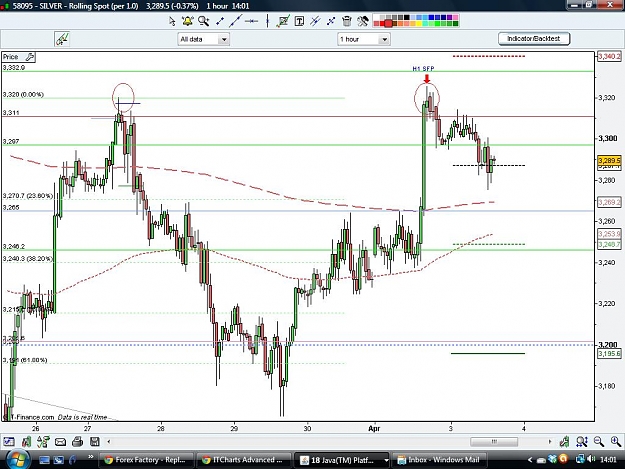625x469 pixels.
Task: Click the Indicator/Backtest button
Action: pos(534,39)
